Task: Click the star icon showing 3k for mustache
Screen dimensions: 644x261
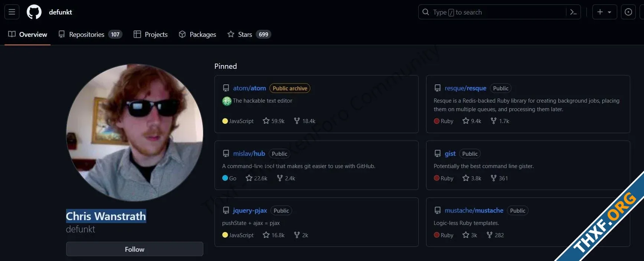Action: (x=466, y=235)
